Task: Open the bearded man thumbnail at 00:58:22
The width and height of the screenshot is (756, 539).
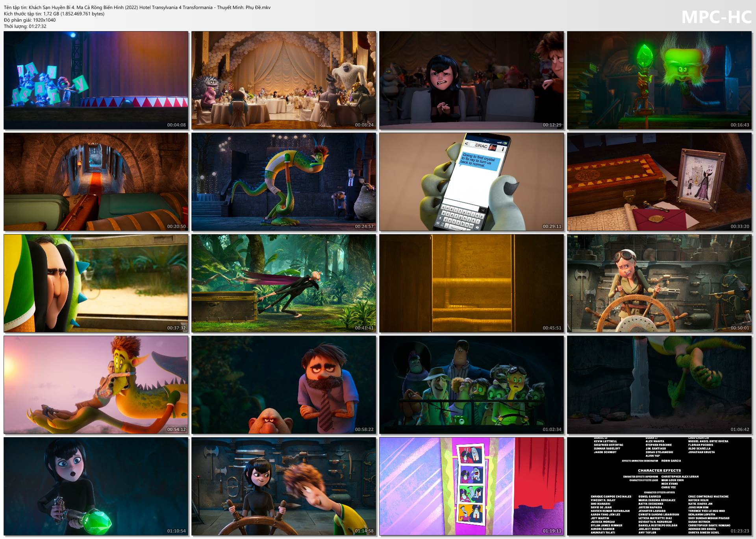Action: pyautogui.click(x=284, y=385)
